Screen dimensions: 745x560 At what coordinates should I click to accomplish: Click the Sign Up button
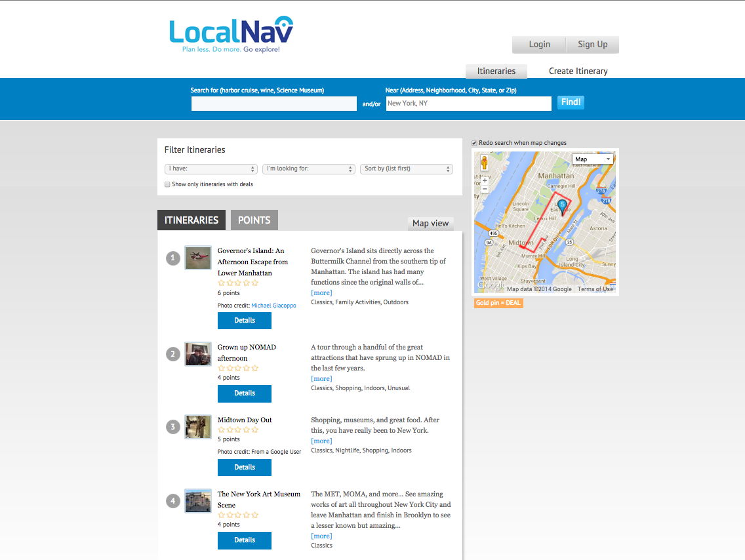[x=592, y=45]
